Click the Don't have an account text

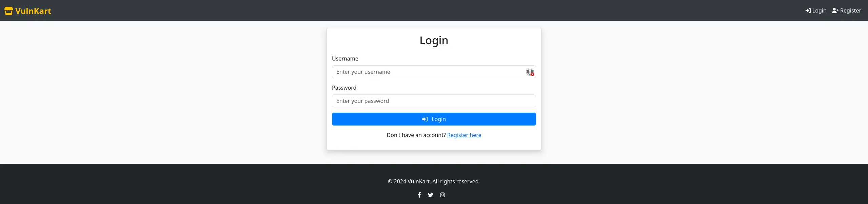click(x=416, y=135)
